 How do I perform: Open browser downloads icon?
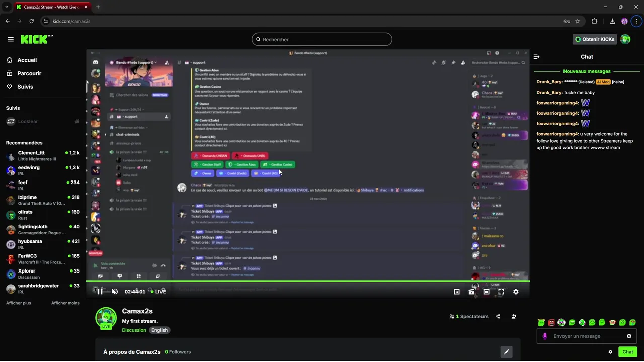(612, 21)
